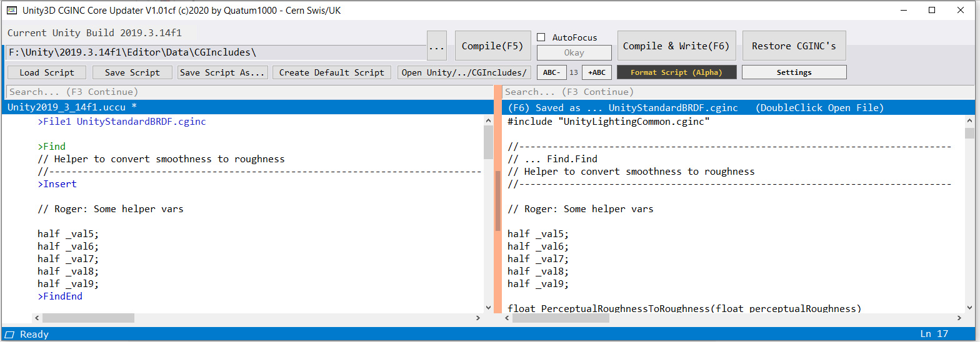Click the left Search field
This screenshot has height=342, width=980.
249,92
